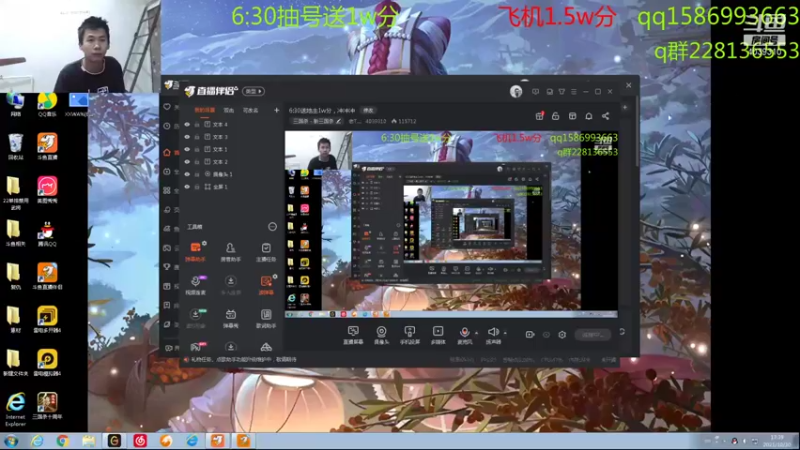800x450 pixels.
Task: Add a new scene with plus button
Action: click(x=277, y=110)
